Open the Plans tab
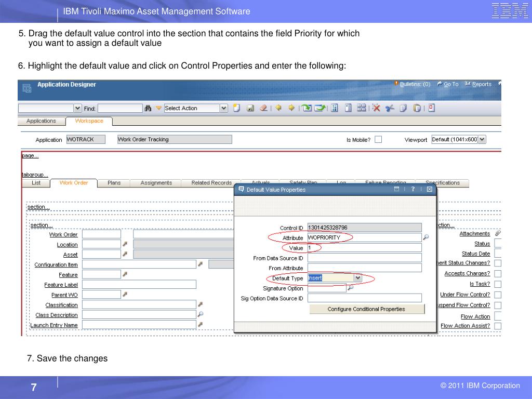 pyautogui.click(x=114, y=183)
